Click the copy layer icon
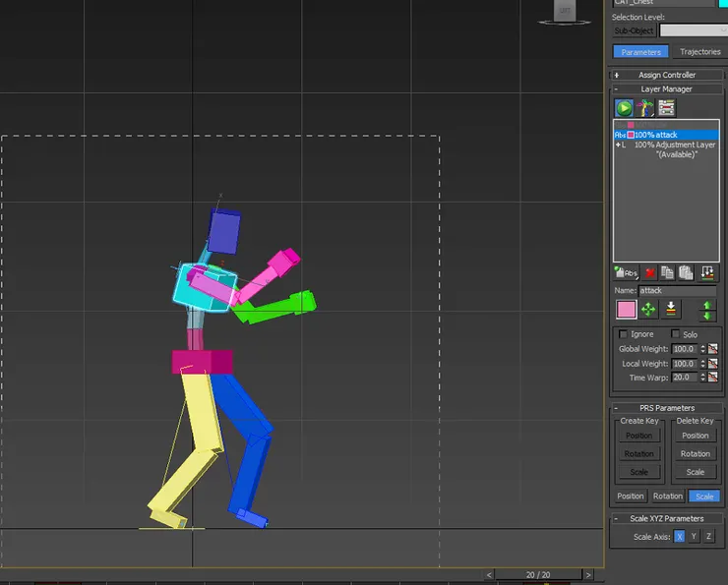Image resolution: width=728 pixels, height=585 pixels. pyautogui.click(x=668, y=272)
